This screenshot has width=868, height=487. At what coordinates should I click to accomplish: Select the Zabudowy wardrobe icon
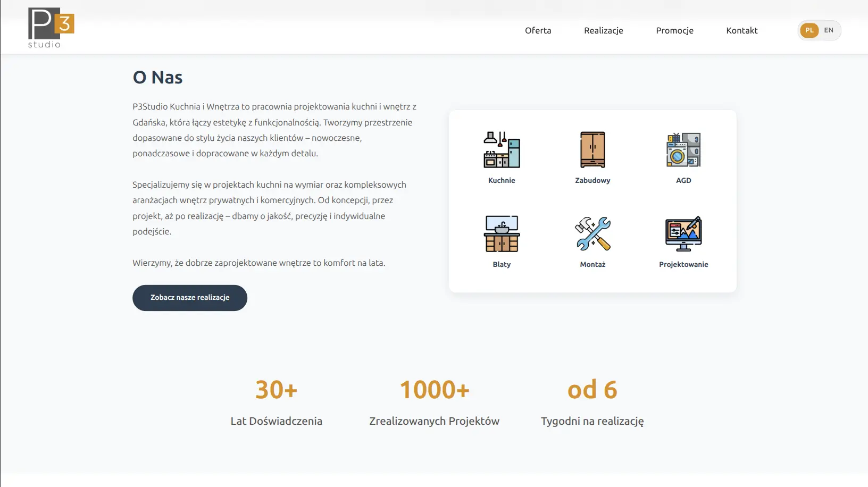point(592,150)
